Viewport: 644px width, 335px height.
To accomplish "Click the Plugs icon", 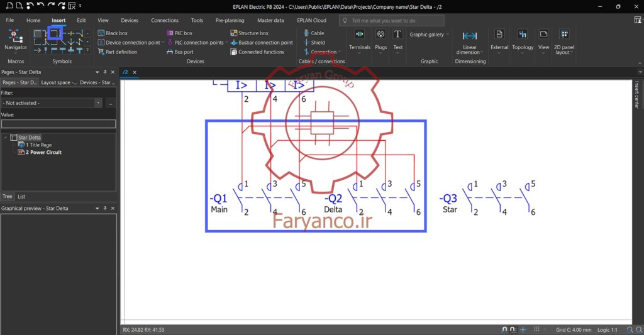I will click(380, 35).
